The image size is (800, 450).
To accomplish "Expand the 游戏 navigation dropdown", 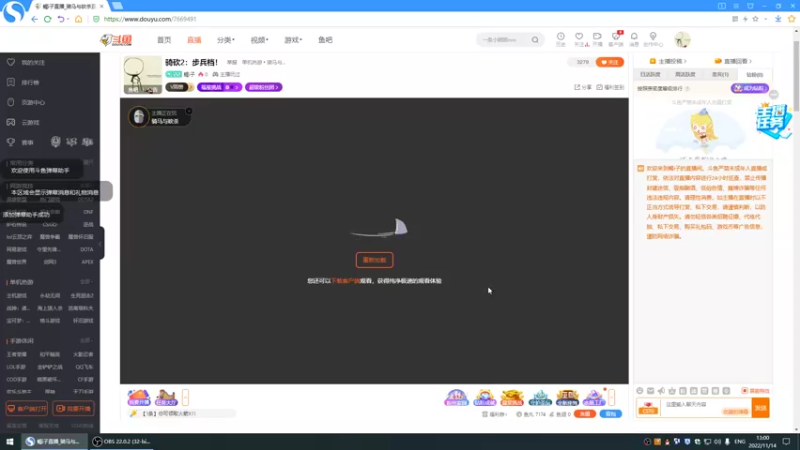I will 293,40.
